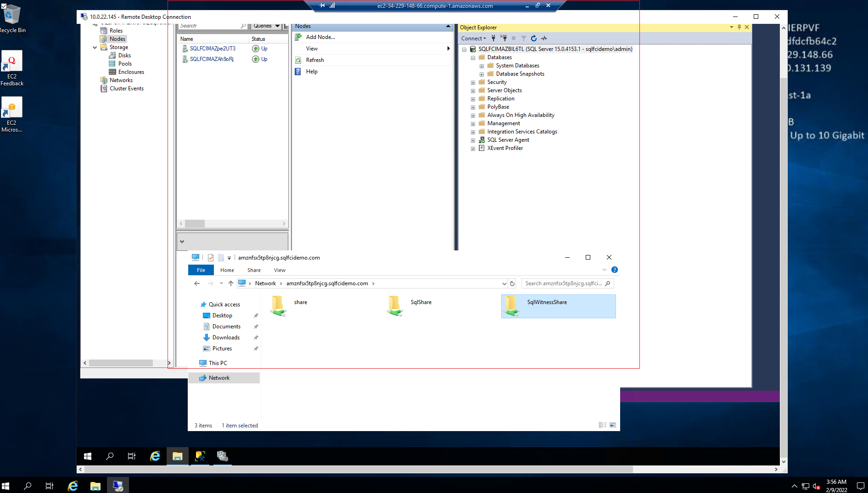Select Cluster Events in cluster tree

[x=127, y=89]
